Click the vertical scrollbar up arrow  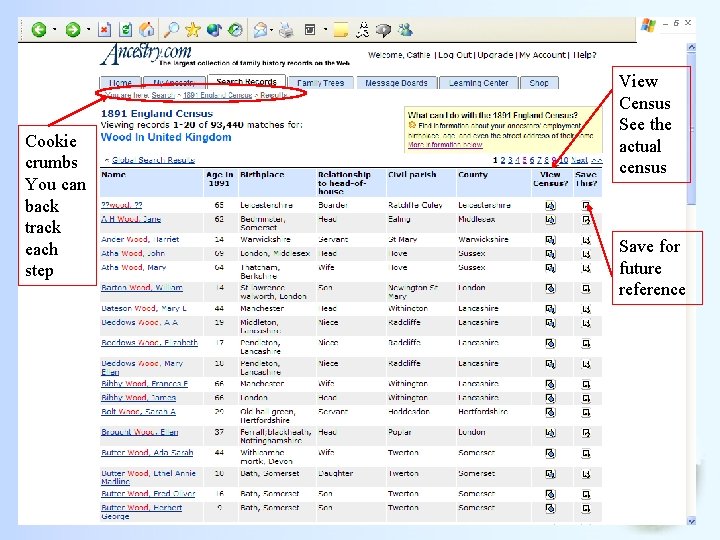692,47
